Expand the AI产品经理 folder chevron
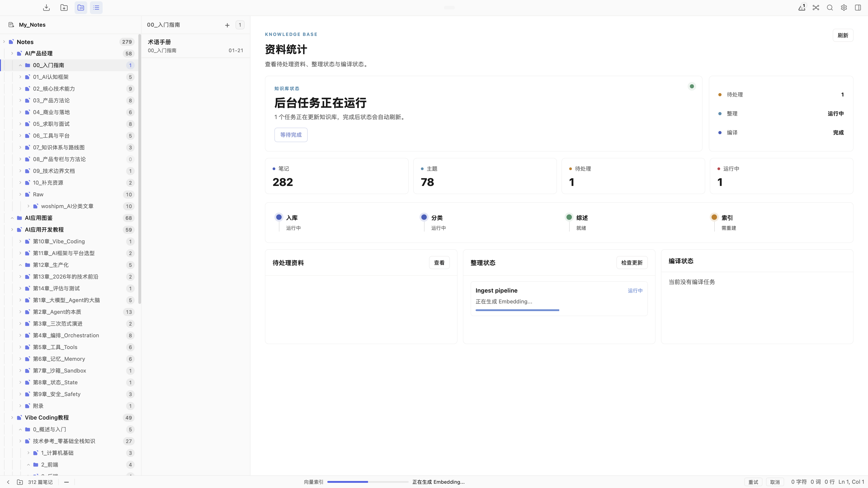 coord(12,54)
